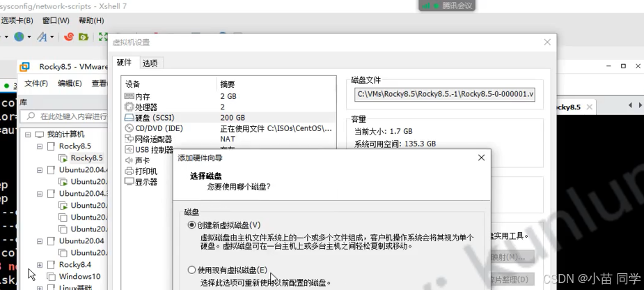Click the '系统可用空间: 135.3 GB' text
This screenshot has height=290, width=644.
point(395,144)
